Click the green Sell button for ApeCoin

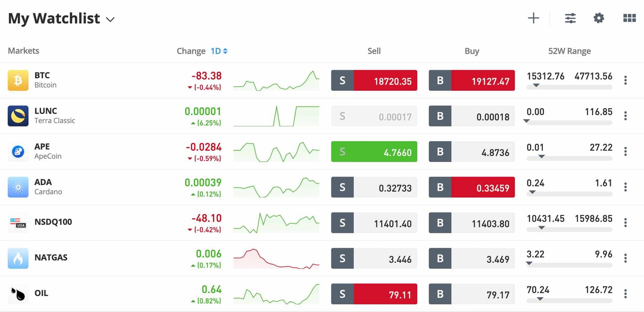click(x=374, y=152)
